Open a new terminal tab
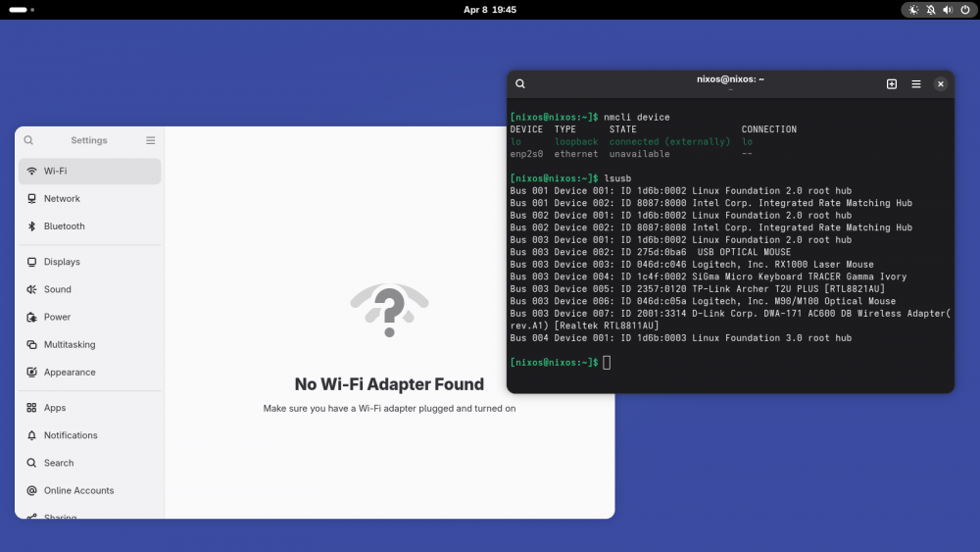Viewport: 980px width, 552px height. point(892,83)
